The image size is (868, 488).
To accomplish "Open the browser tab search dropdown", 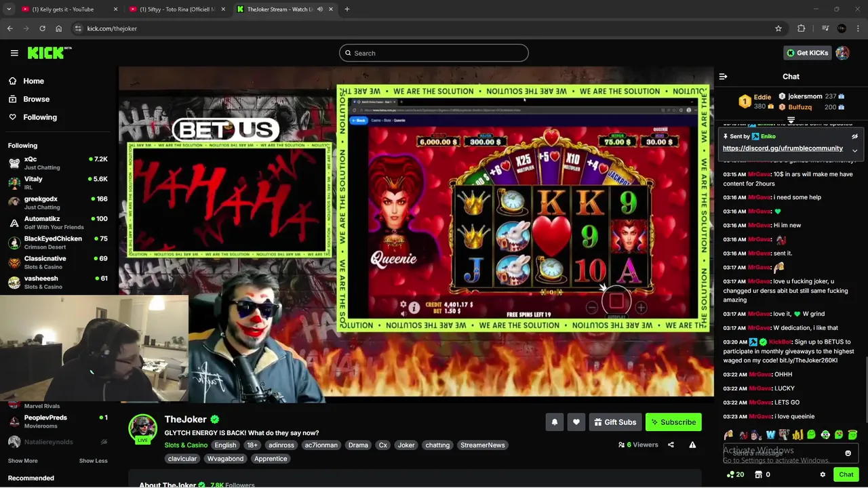I will coord(9,9).
